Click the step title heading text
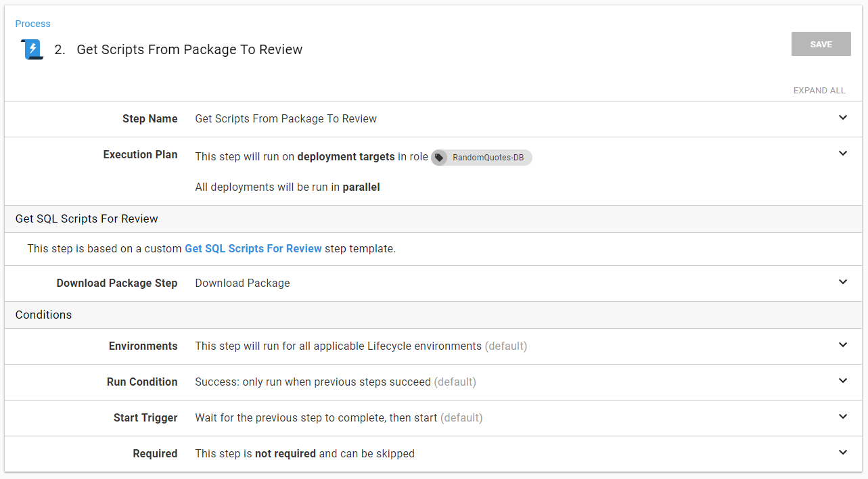 tap(189, 49)
